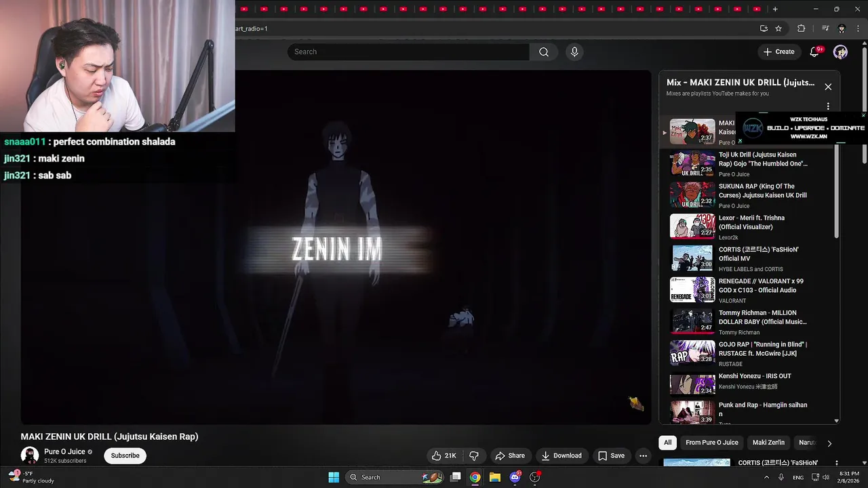This screenshot has width=868, height=488.
Task: Open the weather widget Partly cloudy
Action: (31, 477)
